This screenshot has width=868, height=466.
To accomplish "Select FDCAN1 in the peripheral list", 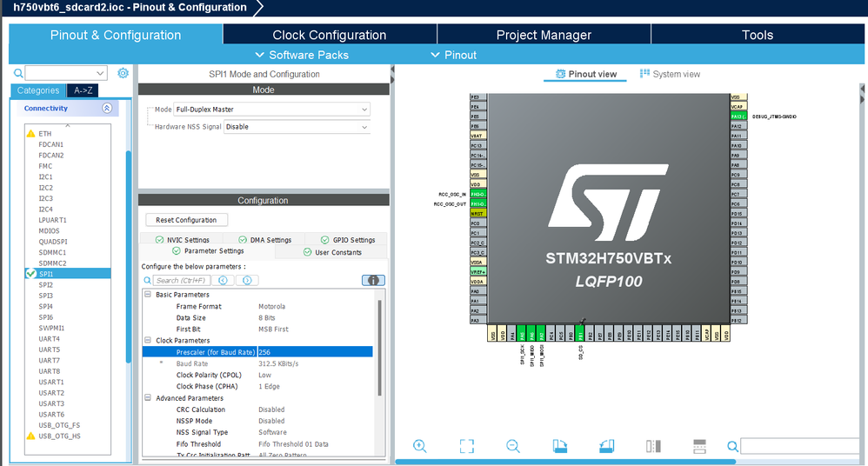I will point(51,144).
